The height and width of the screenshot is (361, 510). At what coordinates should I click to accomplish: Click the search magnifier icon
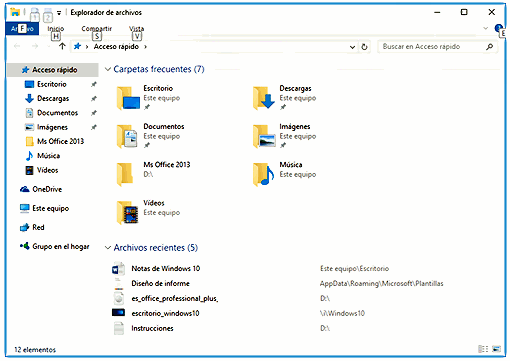click(489, 47)
